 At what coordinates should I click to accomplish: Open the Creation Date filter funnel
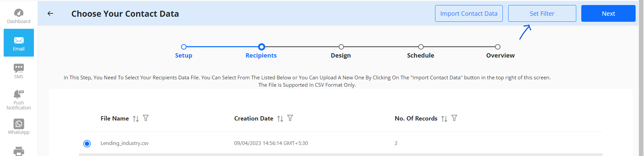(x=290, y=118)
